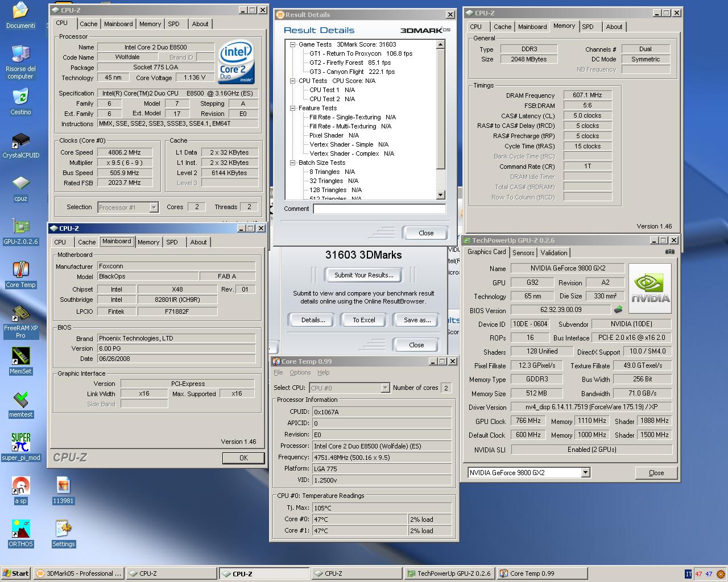Viewport: 728px width, 582px height.
Task: Switch to SPD tab in top-left CPU-Z
Action: (x=173, y=24)
